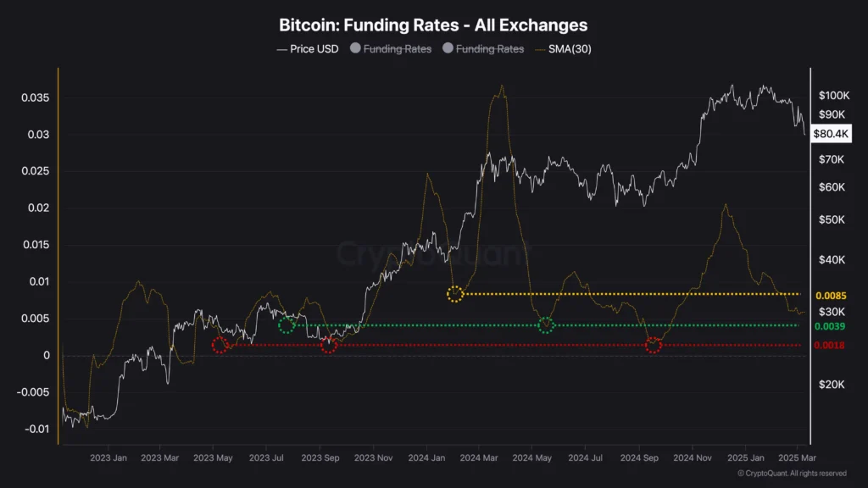
Task: Click the chart title Bitcoin: Funding Rates
Action: click(433, 26)
